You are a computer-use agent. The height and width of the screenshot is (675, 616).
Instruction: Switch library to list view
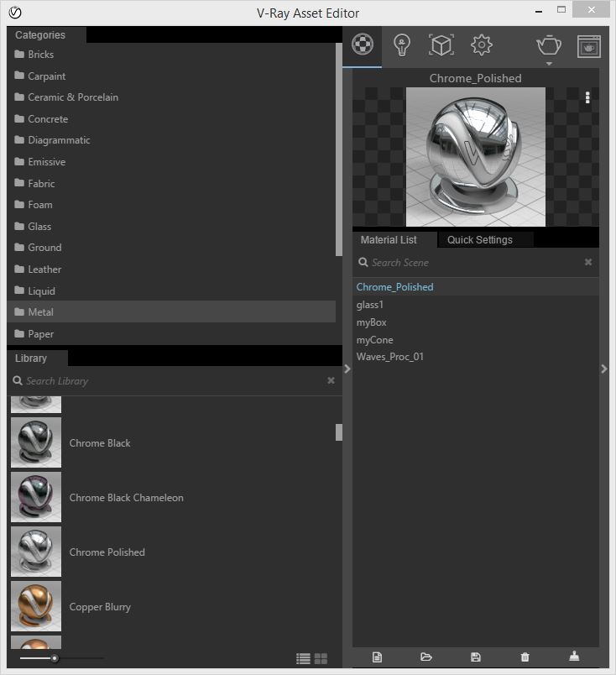click(303, 659)
